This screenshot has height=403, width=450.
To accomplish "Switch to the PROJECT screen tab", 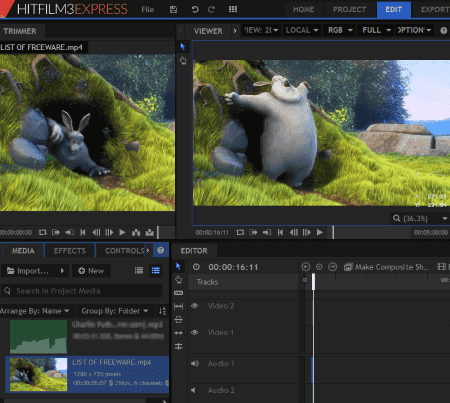I will pos(349,9).
